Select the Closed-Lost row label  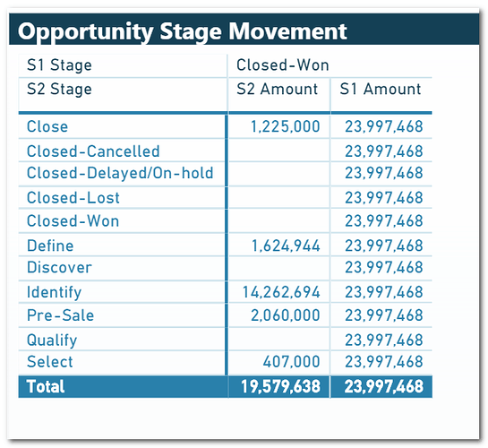point(73,198)
